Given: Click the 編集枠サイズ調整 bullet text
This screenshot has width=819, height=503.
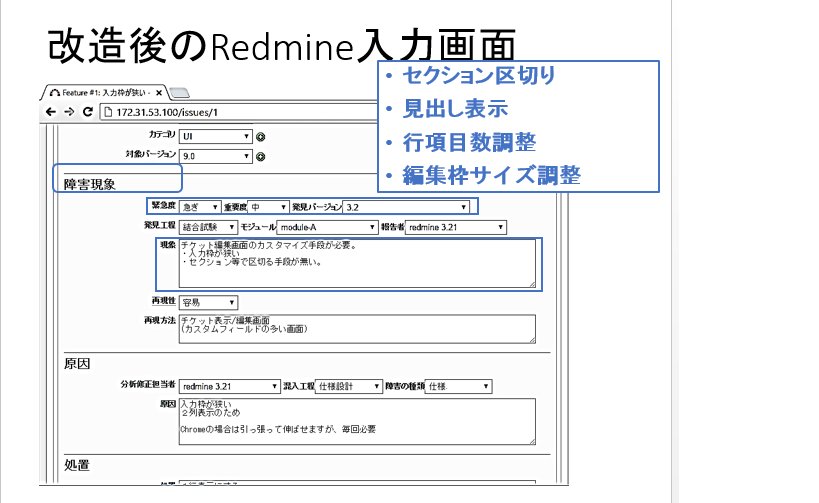Looking at the screenshot, I should point(492,175).
